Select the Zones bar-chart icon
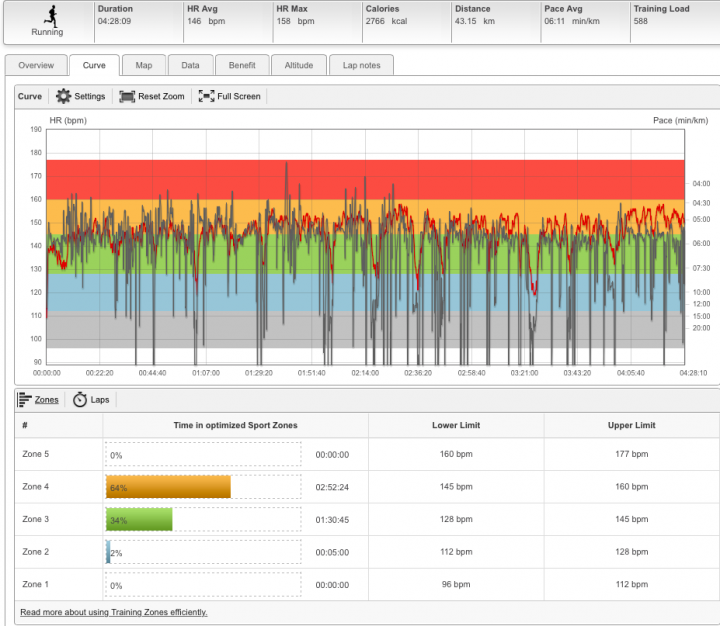The width and height of the screenshot is (720, 626). (x=25, y=400)
